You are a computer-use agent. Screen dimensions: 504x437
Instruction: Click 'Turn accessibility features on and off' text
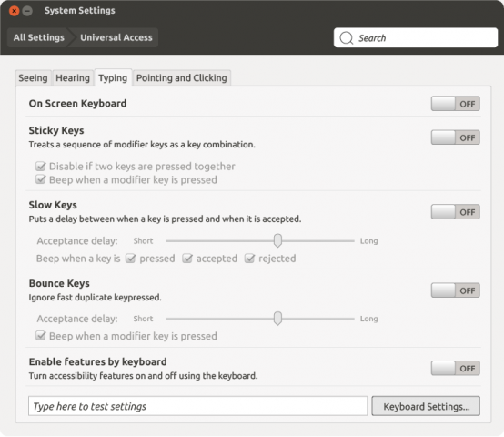[144, 376]
